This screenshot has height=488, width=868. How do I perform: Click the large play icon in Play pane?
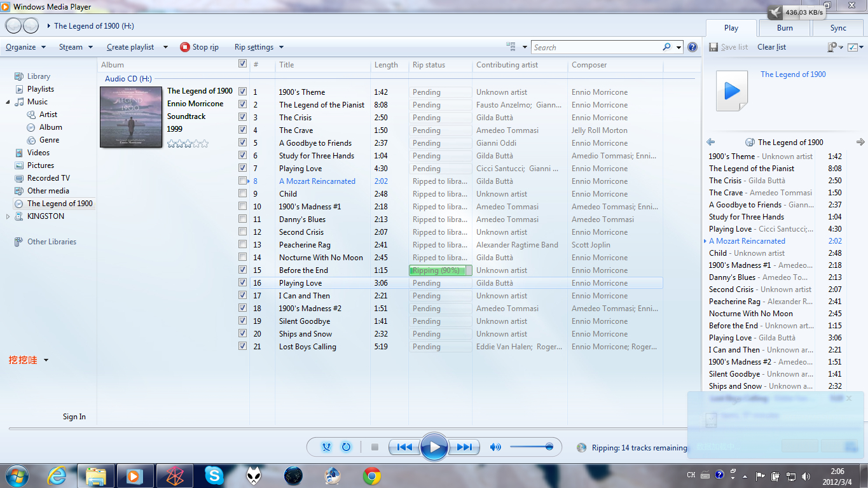coord(733,91)
